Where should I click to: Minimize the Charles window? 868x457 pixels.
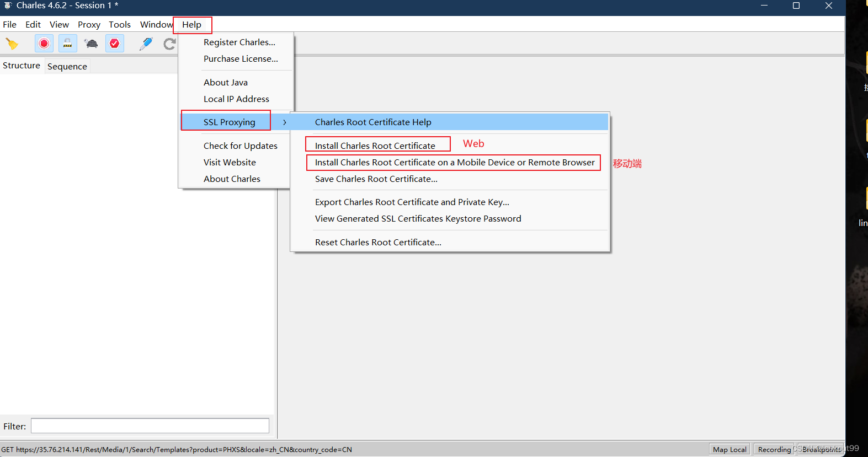(764, 6)
